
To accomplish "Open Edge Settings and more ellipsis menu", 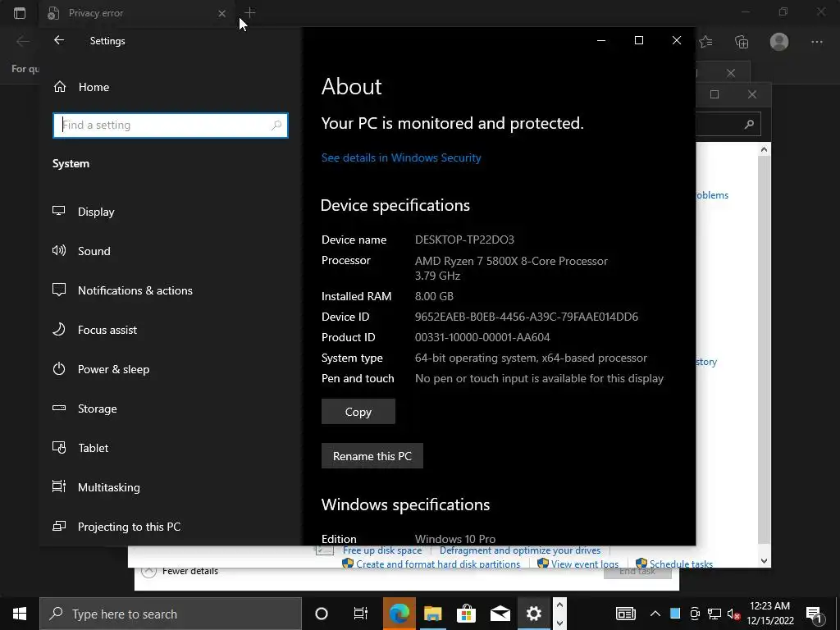I will [x=816, y=42].
